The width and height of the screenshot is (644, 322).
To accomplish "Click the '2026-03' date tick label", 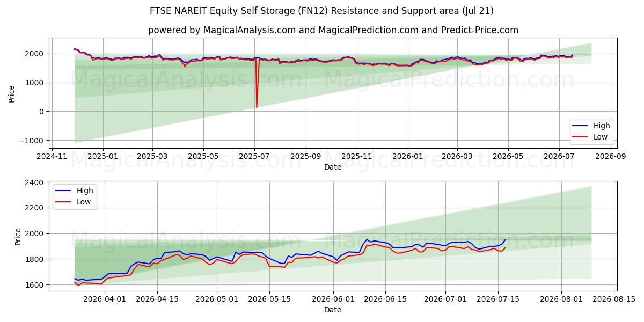I will coord(457,157).
